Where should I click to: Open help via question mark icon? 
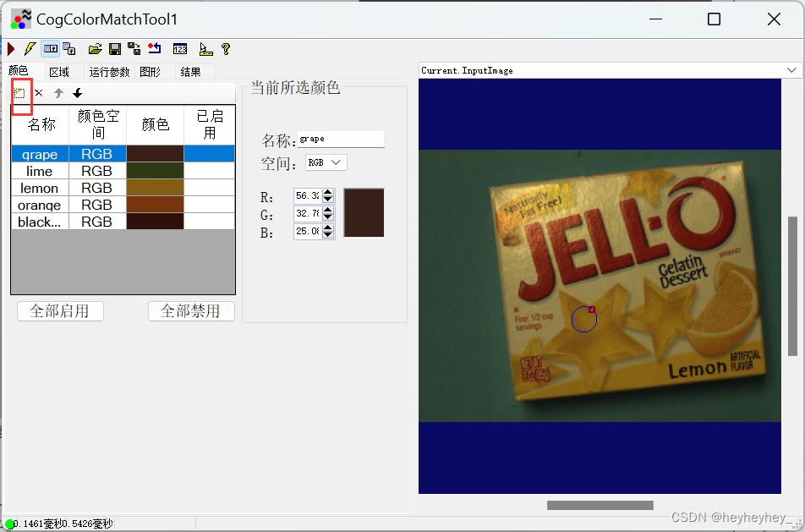point(226,49)
